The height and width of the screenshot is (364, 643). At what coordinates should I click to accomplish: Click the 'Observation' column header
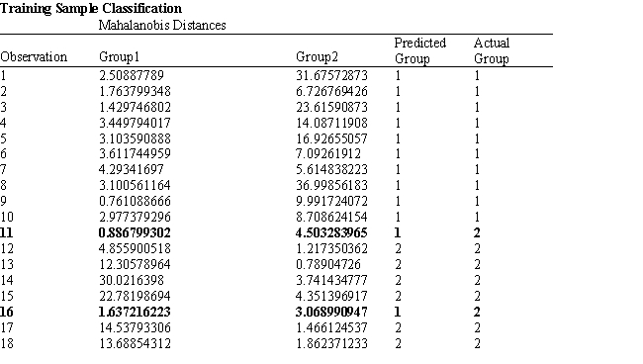[x=34, y=57]
